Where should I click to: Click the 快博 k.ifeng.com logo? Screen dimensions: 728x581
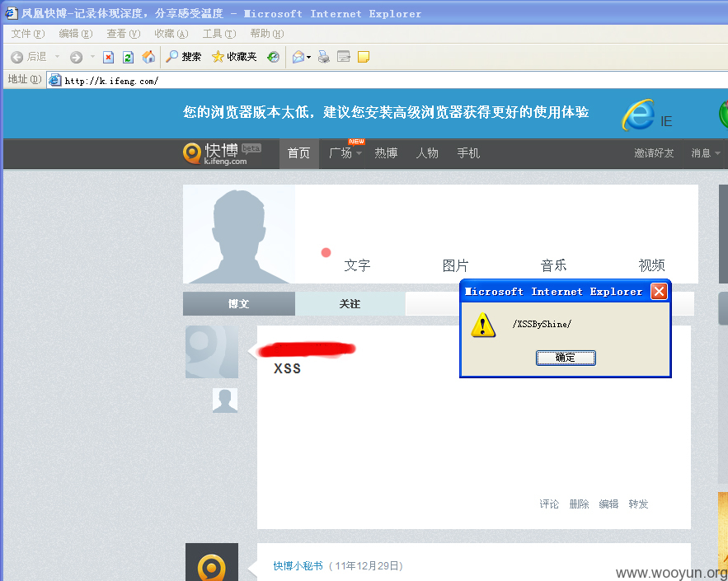(222, 153)
